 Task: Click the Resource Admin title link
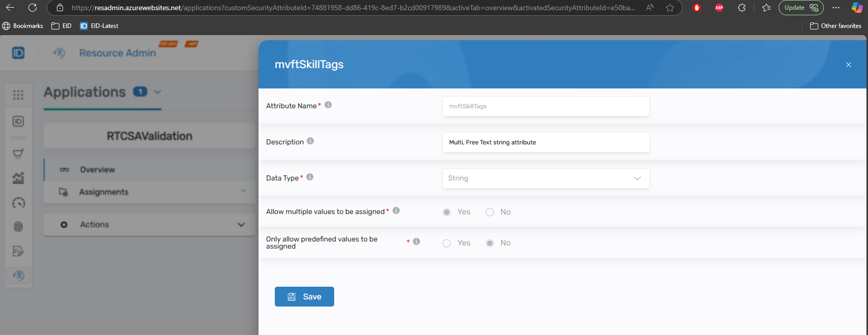[117, 53]
